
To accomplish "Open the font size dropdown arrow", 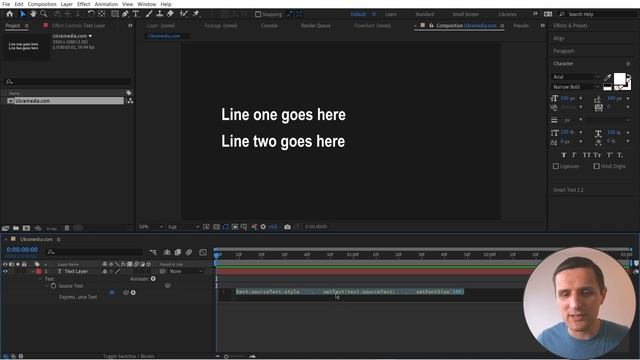I will (580, 98).
